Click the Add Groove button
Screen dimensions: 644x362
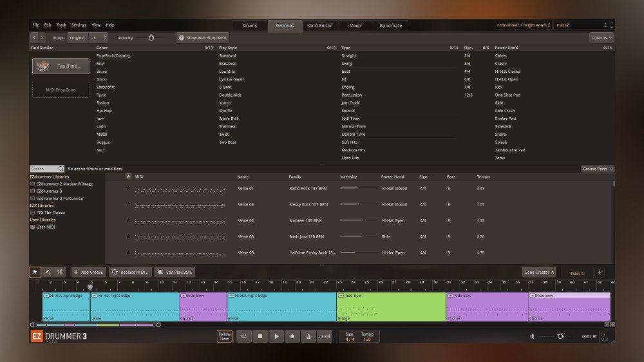click(89, 272)
